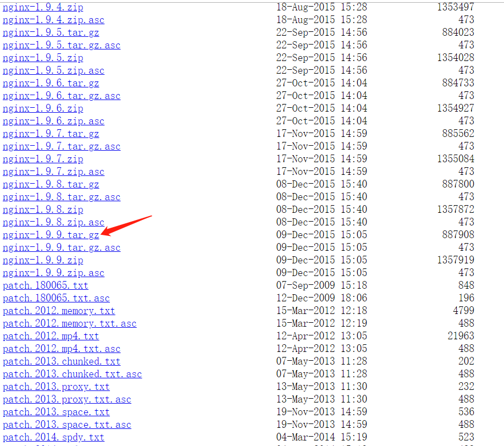Image resolution: width=504 pixels, height=446 pixels.
Task: Open patch.2013.proxy.txt.asc link
Action: pyautogui.click(x=67, y=399)
